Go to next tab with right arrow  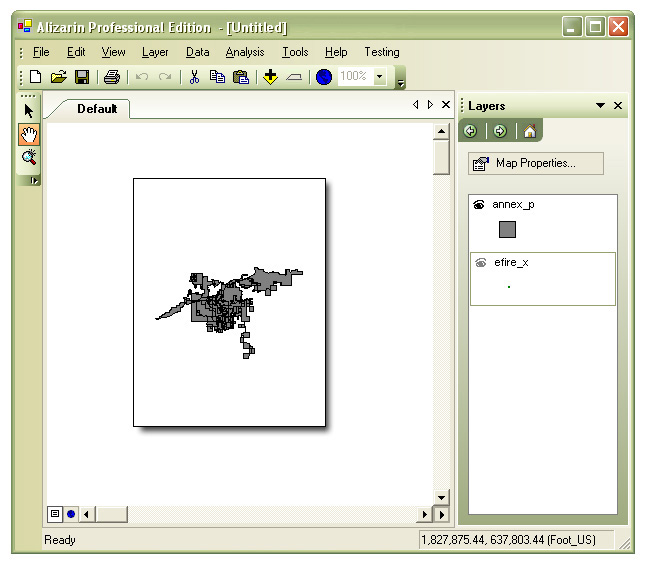(430, 105)
